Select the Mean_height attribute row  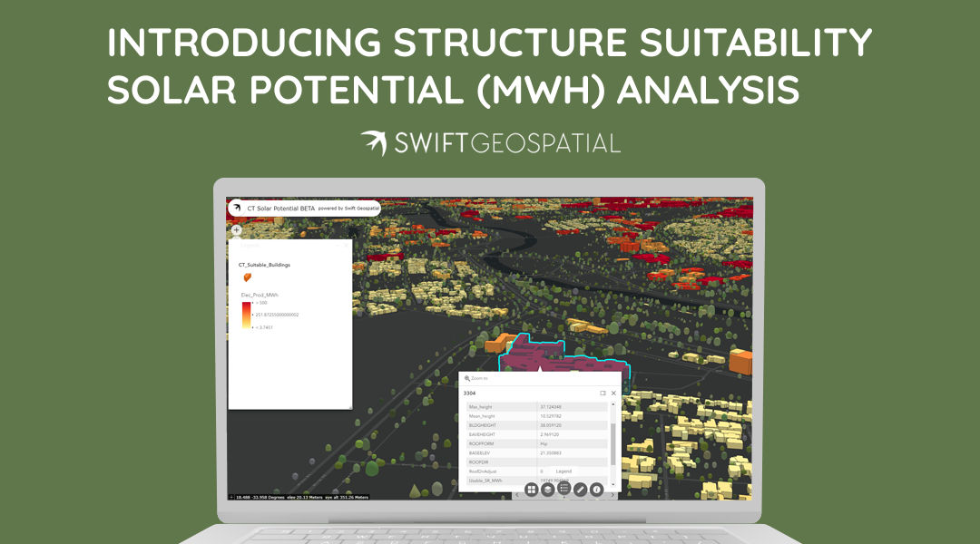coord(537,416)
